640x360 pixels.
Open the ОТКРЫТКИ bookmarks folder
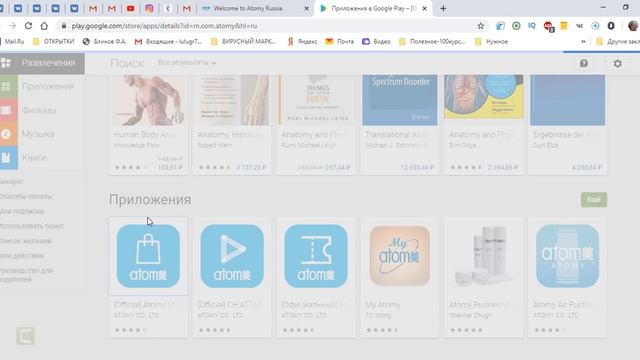[x=53, y=42]
